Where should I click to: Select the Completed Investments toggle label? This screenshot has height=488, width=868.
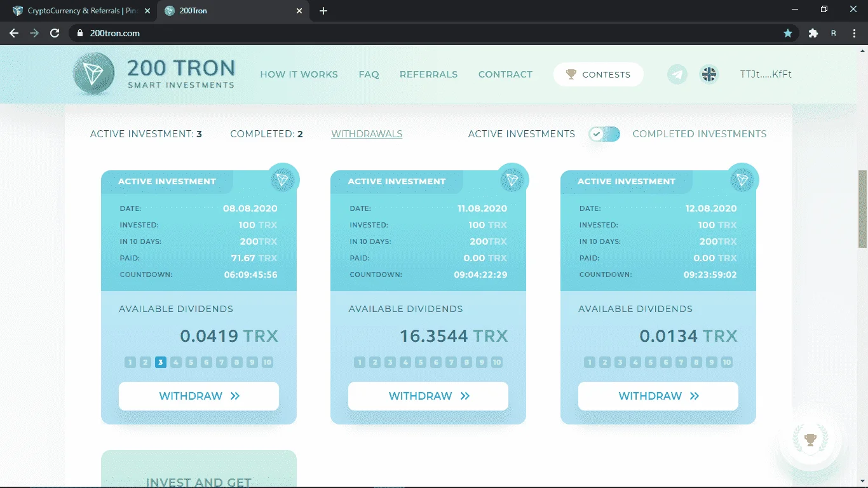[x=700, y=133]
